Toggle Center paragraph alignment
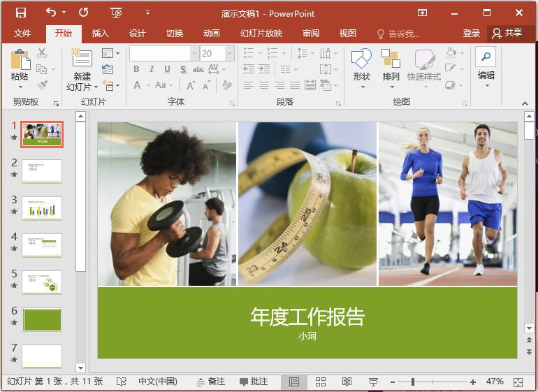 coord(264,85)
